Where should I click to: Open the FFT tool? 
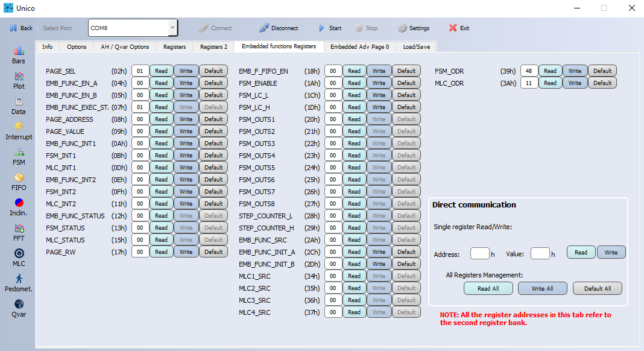(x=19, y=232)
